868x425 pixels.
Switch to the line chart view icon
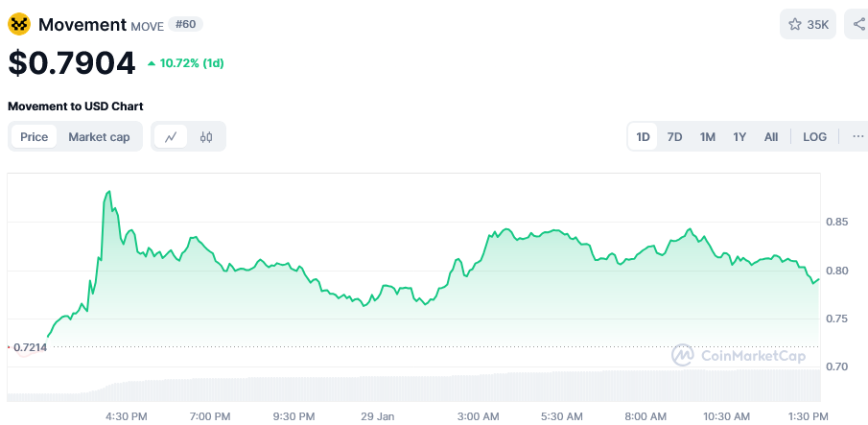click(171, 136)
